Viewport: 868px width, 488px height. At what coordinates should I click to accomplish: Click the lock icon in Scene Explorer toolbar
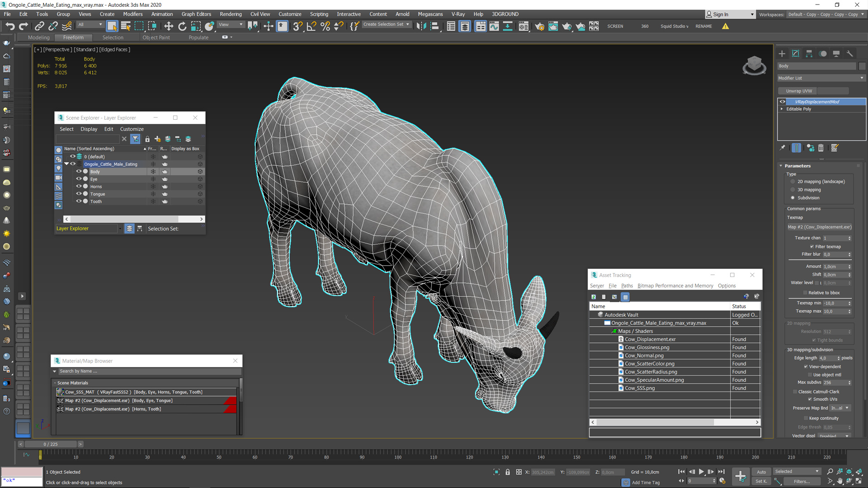(147, 139)
